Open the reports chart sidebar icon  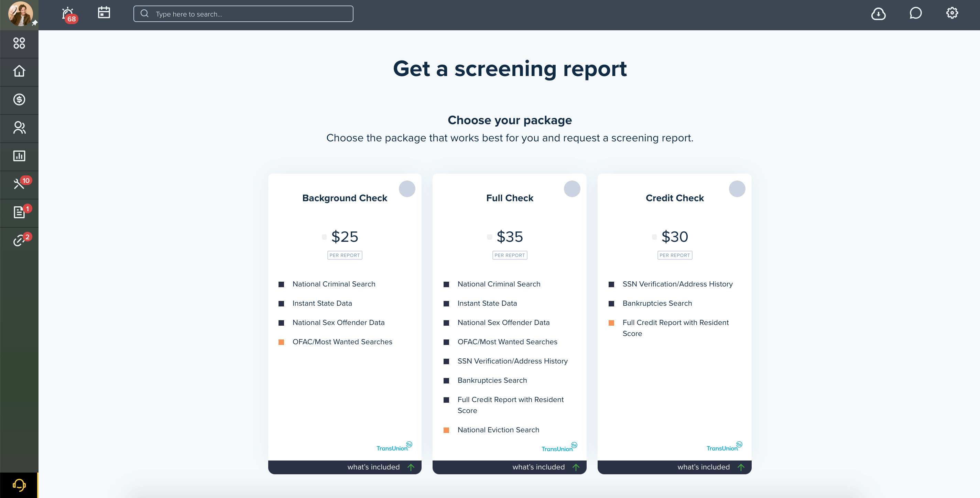[x=19, y=155]
